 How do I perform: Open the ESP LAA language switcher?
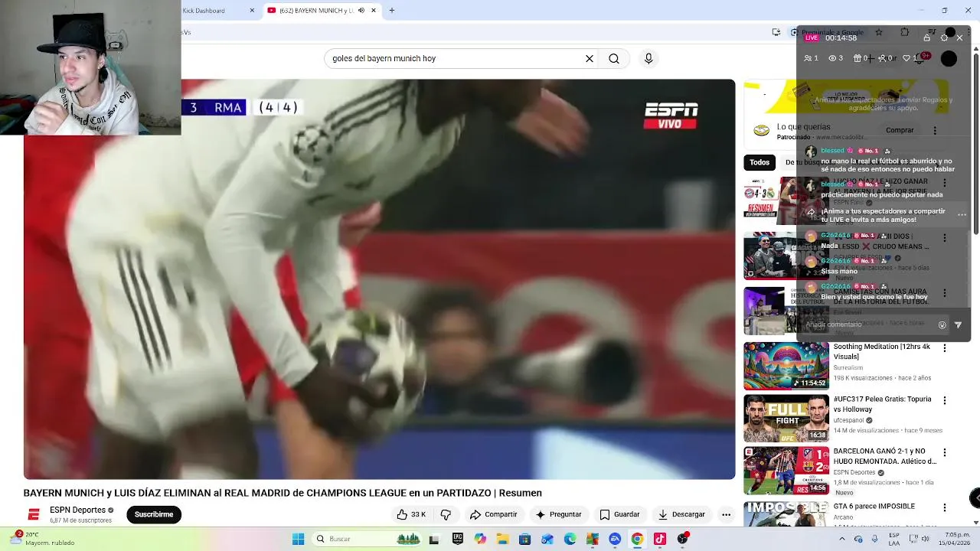[894, 539]
